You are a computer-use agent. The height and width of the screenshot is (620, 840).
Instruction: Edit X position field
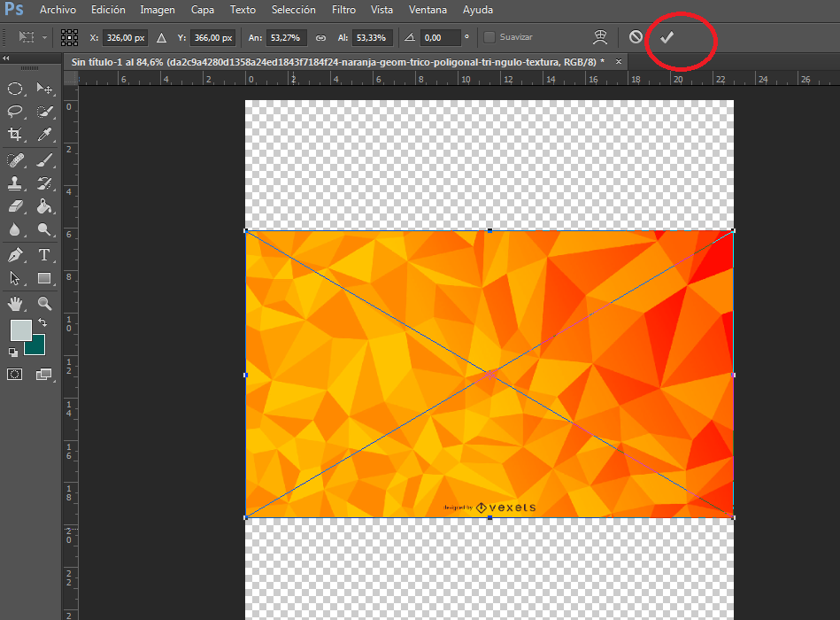tap(126, 38)
